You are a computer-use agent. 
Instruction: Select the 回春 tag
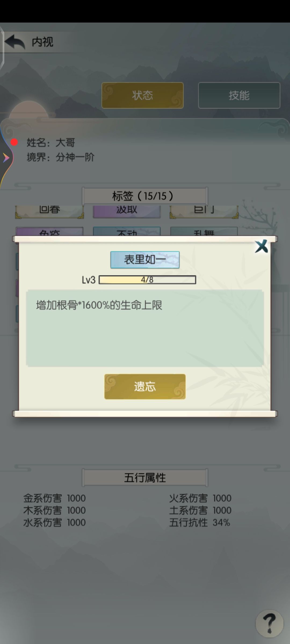(x=49, y=212)
